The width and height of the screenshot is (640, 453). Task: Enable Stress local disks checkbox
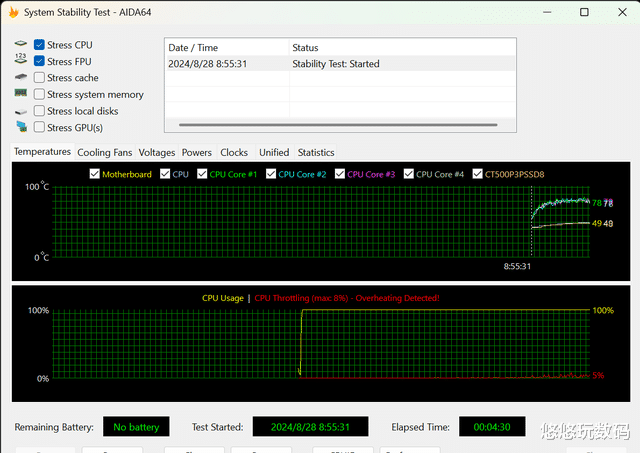pos(39,111)
